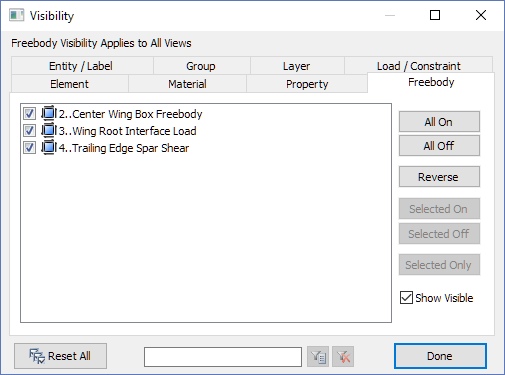Screen dimensions: 505x375
Task: Select the 4..Trailing Edge Spar Shear row text
Action: (124, 148)
